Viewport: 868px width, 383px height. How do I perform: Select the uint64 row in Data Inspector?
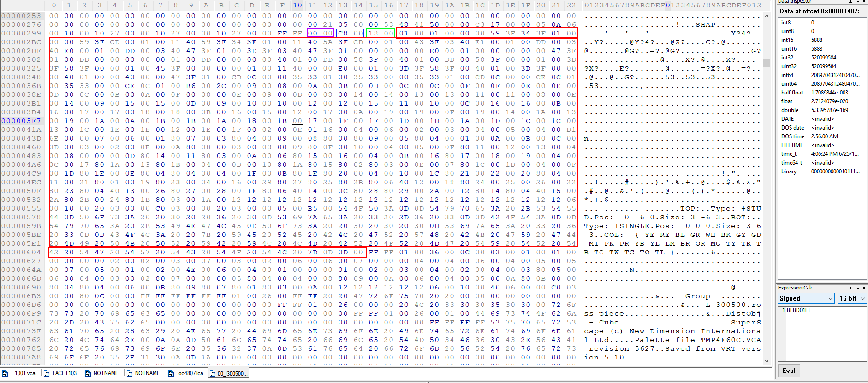pyautogui.click(x=822, y=84)
